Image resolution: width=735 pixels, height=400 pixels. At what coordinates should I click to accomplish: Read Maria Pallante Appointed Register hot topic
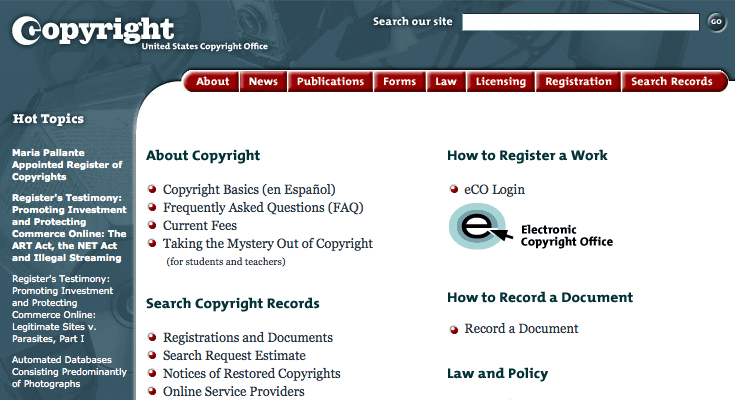67,165
